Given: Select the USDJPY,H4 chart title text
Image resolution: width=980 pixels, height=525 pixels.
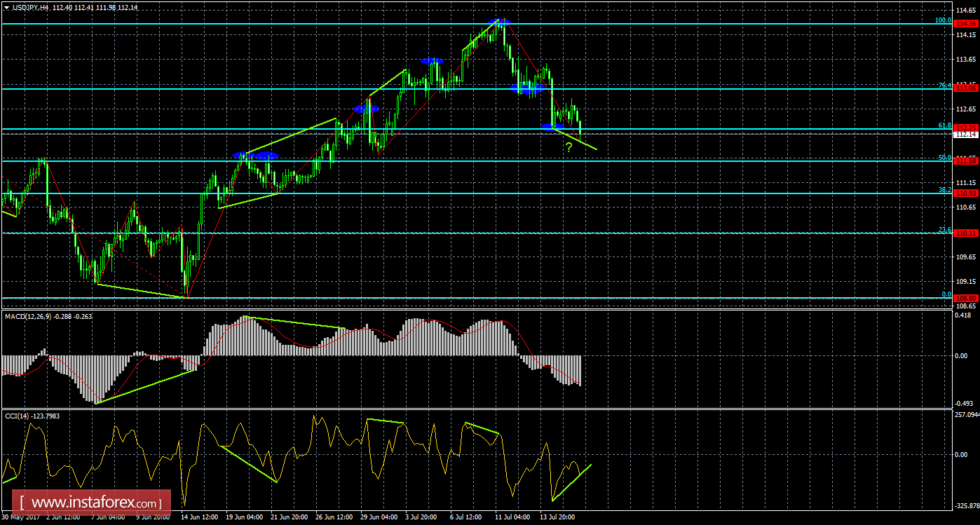Looking at the screenshot, I should pos(32,6).
